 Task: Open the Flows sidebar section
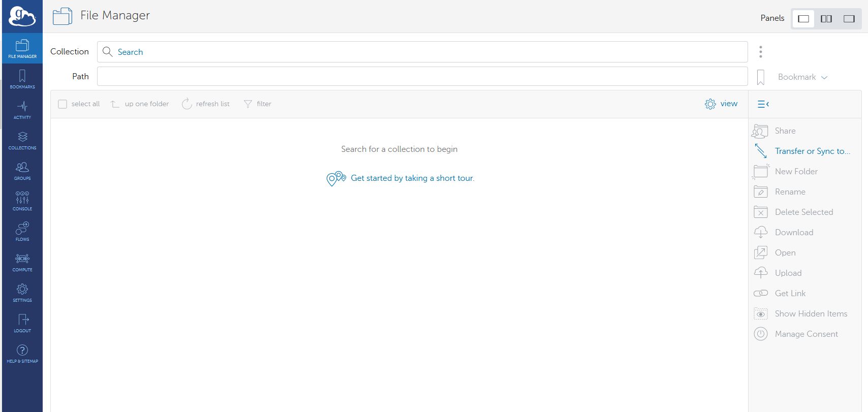22,232
